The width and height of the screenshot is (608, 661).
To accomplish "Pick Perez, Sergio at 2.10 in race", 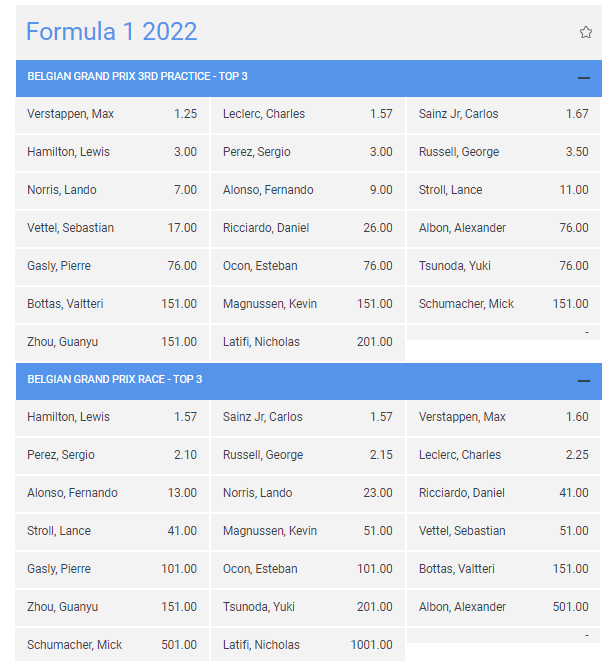I will (112, 456).
